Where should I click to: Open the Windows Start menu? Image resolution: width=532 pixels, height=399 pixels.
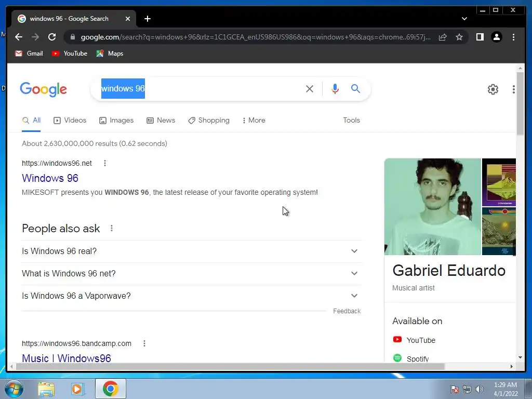(14, 389)
